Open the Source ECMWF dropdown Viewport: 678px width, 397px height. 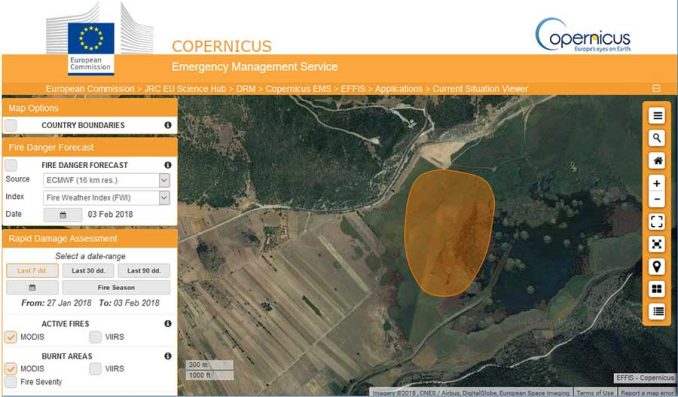click(x=106, y=180)
